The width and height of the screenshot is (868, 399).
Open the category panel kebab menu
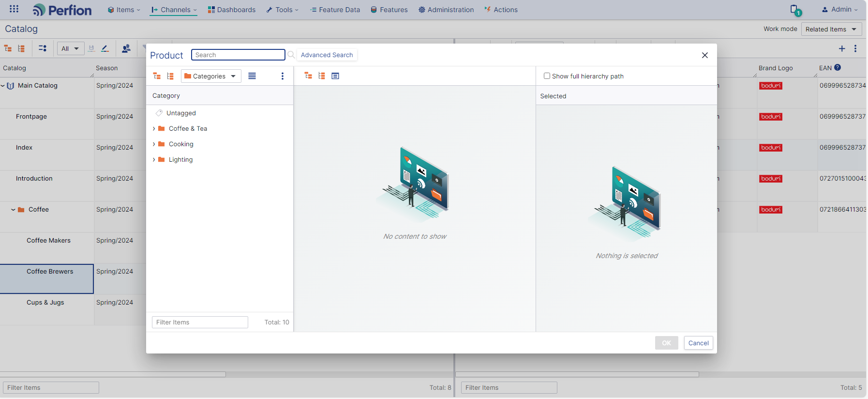(x=283, y=76)
